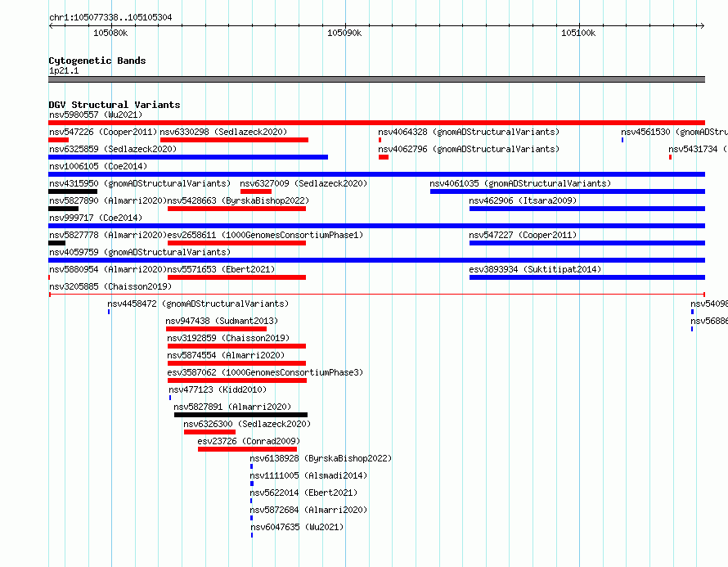Click the 105080k ruler position
Screen dimensions: 728x567
point(110,33)
